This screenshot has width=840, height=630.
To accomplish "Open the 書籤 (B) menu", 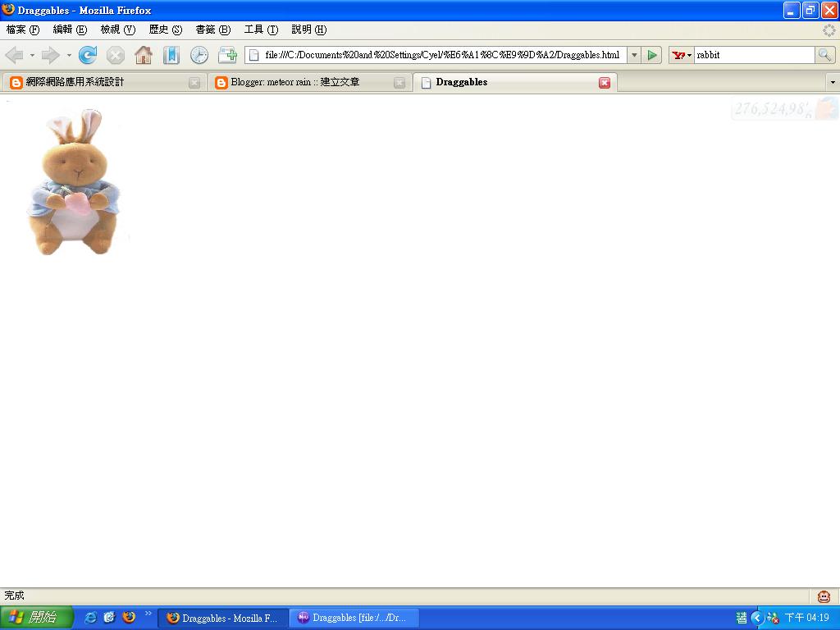I will tap(213, 30).
